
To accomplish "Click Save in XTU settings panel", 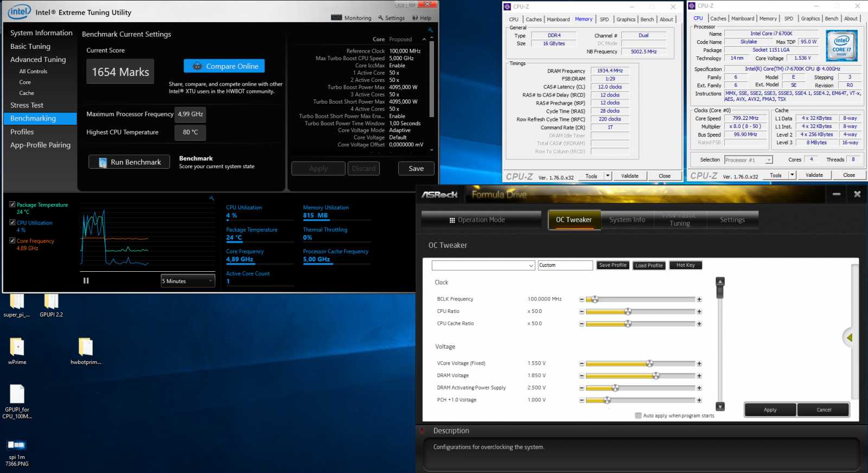I will (416, 169).
